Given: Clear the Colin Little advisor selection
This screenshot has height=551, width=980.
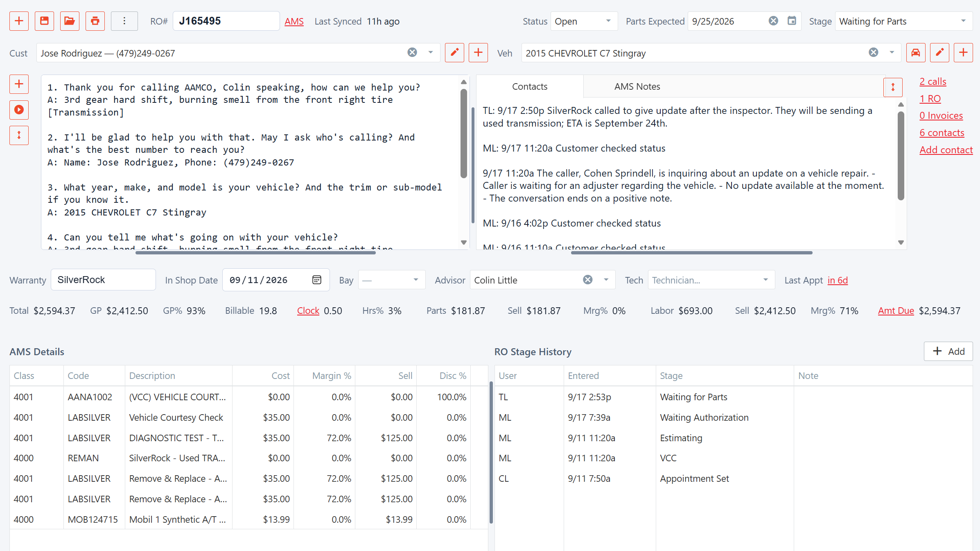Looking at the screenshot, I should (587, 280).
